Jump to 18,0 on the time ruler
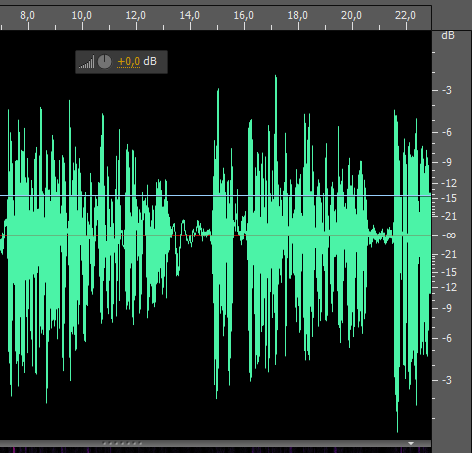The image size is (472, 453). (298, 15)
